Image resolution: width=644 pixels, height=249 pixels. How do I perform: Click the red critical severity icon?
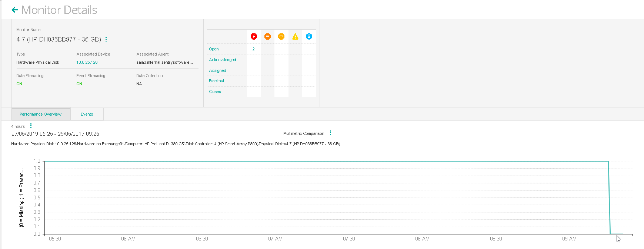point(254,36)
